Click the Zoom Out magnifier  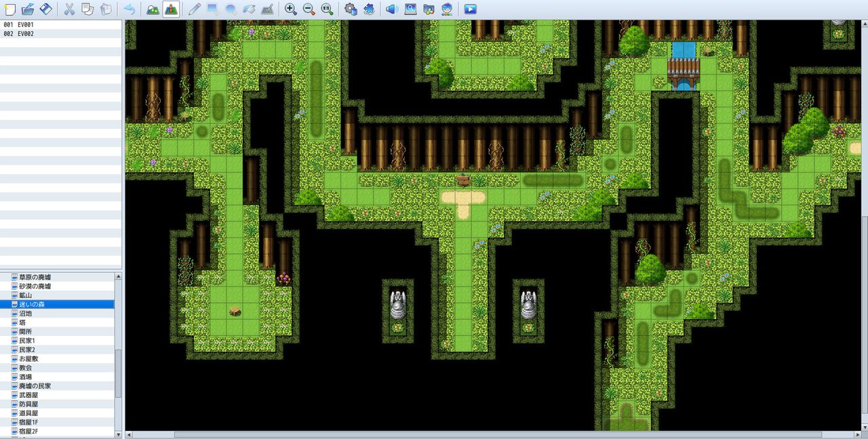point(309,9)
